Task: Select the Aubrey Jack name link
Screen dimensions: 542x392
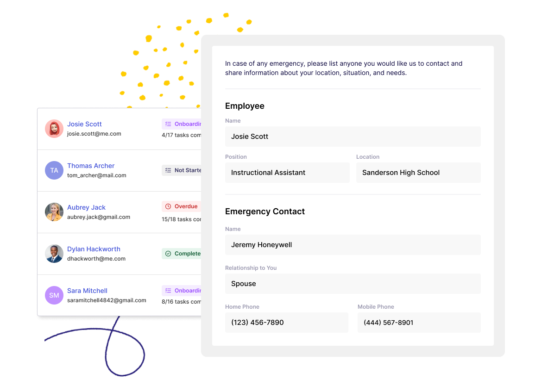Action: 86,207
